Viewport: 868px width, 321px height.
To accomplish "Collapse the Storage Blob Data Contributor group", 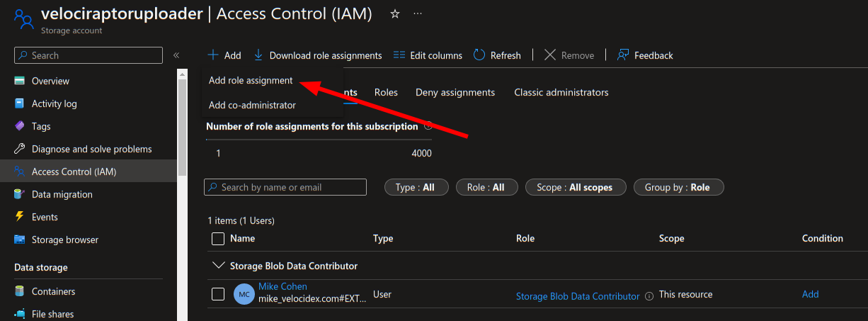I will pyautogui.click(x=217, y=266).
